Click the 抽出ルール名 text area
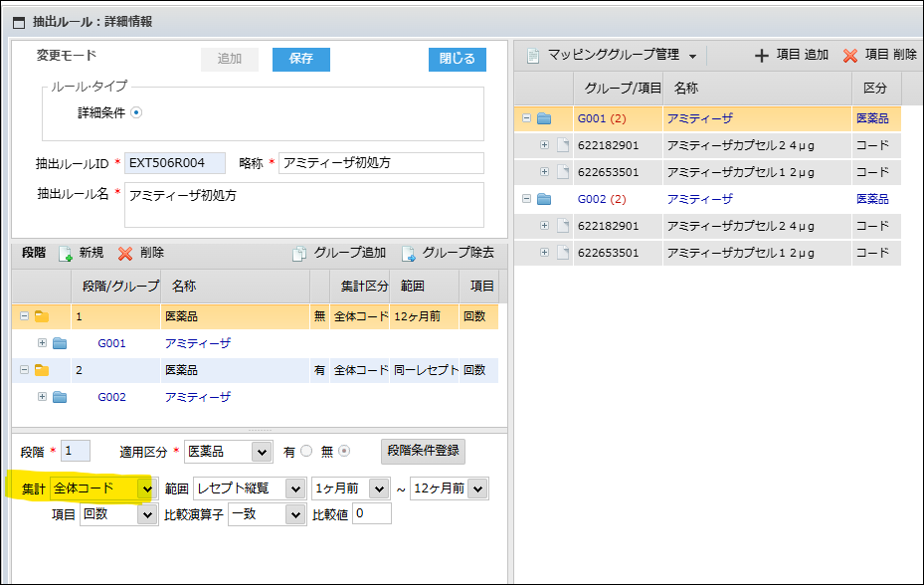The width and height of the screenshot is (924, 585). pyautogui.click(x=304, y=205)
